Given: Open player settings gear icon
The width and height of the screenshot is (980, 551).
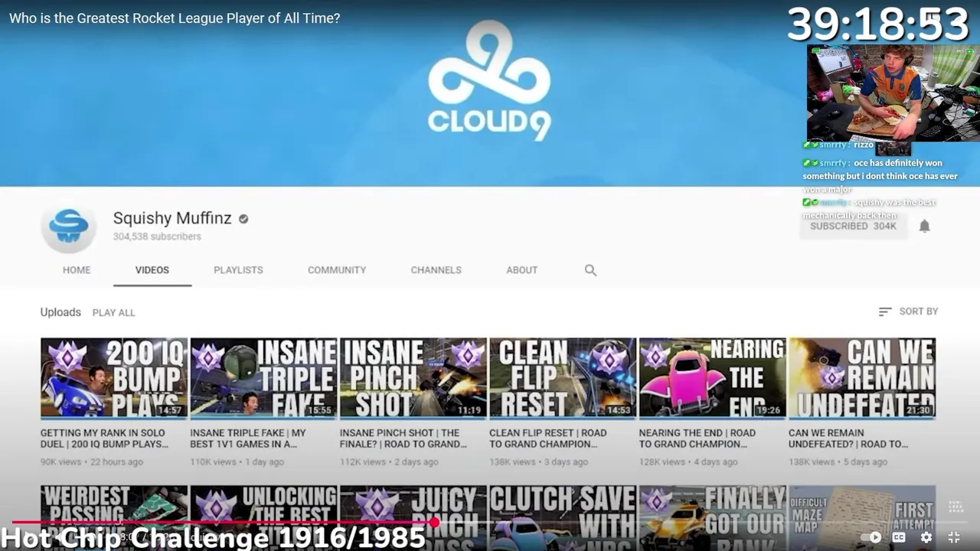Looking at the screenshot, I should click(x=926, y=537).
